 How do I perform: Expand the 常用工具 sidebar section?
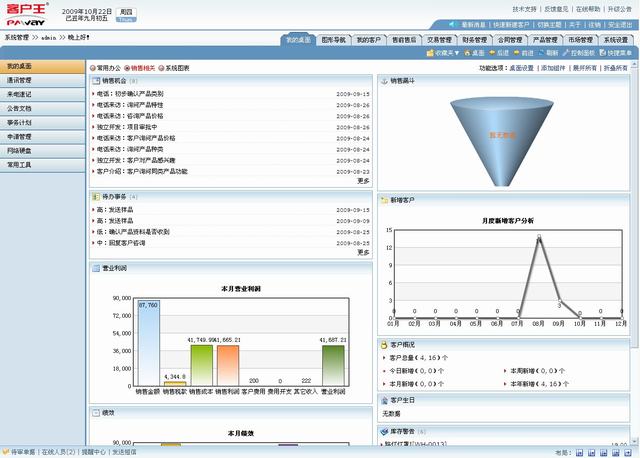pos(20,165)
